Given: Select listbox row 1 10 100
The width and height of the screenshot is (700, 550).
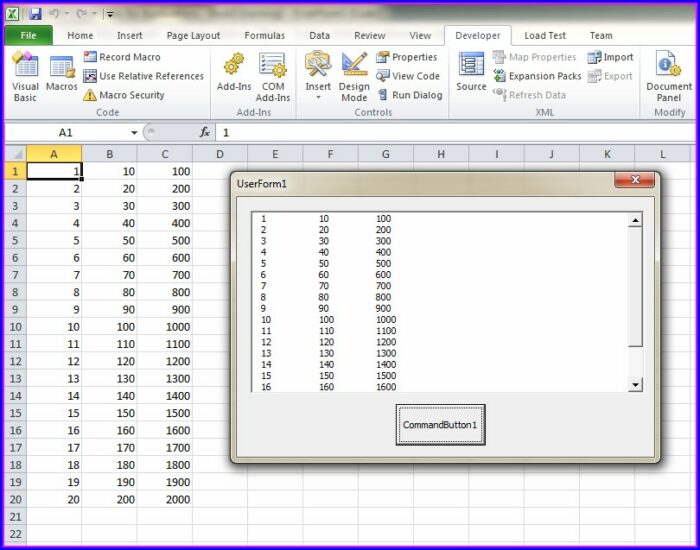Looking at the screenshot, I should pyautogui.click(x=440, y=218).
